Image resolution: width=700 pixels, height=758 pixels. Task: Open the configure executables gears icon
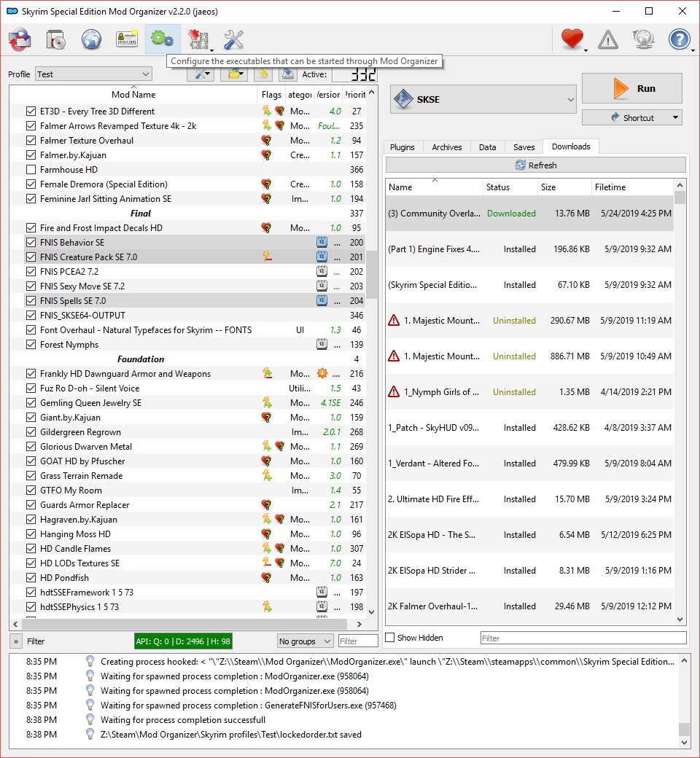[163, 39]
